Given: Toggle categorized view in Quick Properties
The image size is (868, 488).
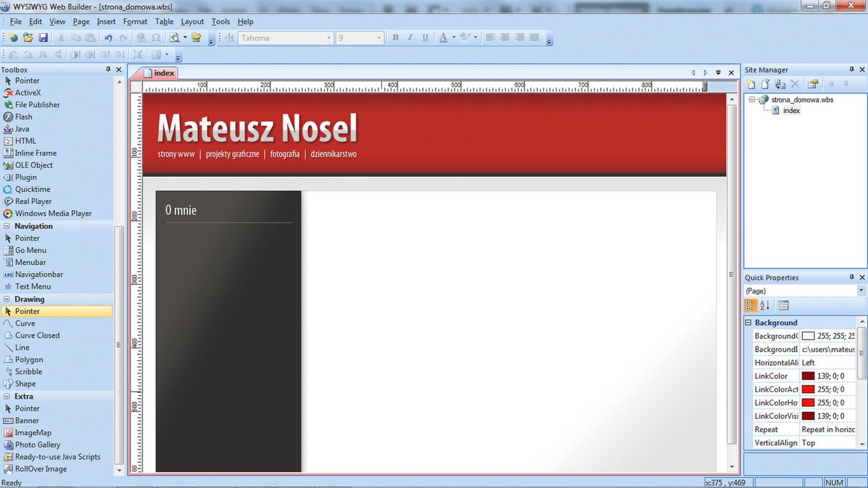Looking at the screenshot, I should (751, 306).
